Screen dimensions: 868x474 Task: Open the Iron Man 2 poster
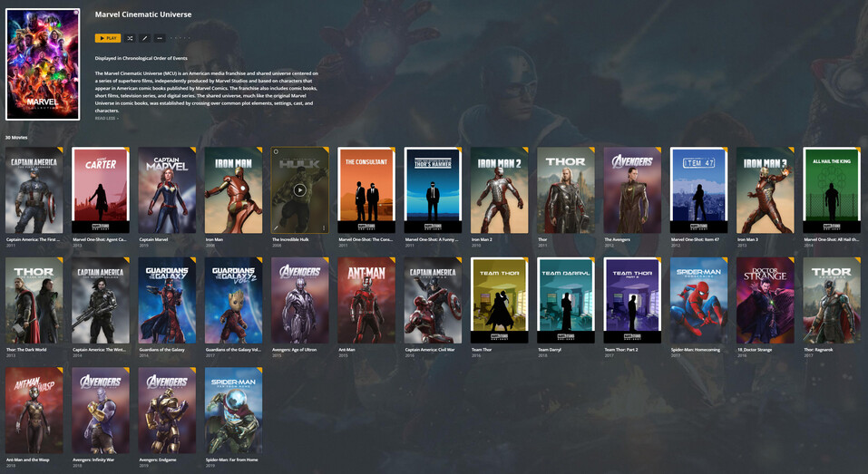tap(500, 190)
